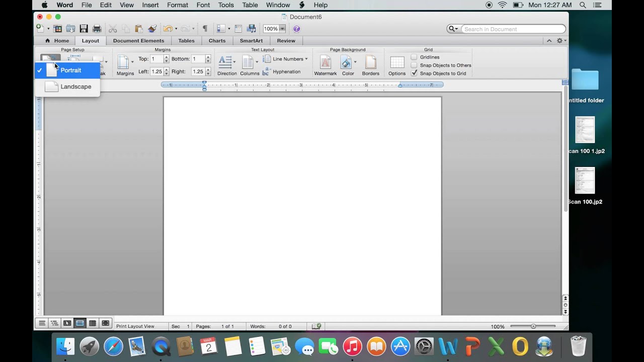Viewport: 644px width, 362px height.
Task: Open iTunes from the Dock
Action: tap(353, 346)
